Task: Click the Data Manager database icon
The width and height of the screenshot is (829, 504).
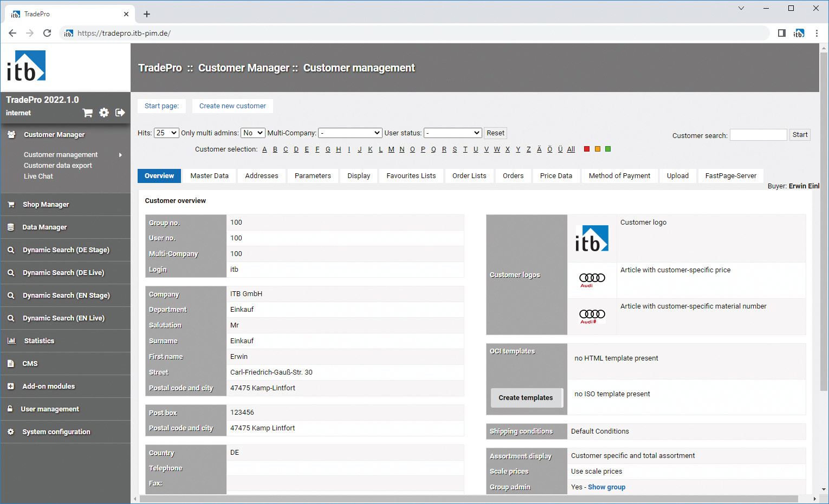Action: click(x=11, y=227)
